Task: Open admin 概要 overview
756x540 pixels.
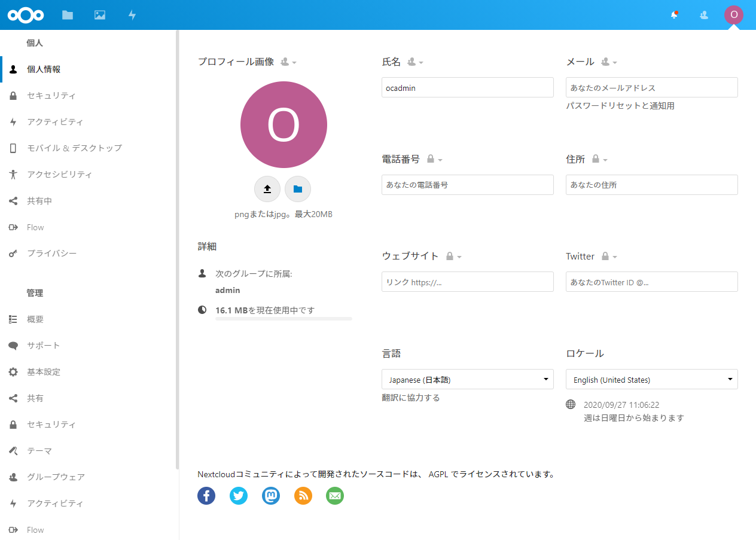Action: [x=89, y=319]
